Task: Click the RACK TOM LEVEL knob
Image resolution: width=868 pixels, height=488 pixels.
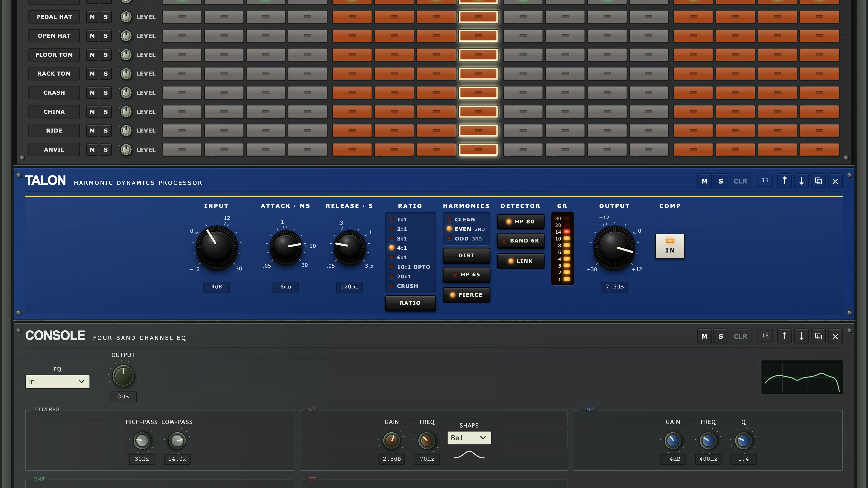Action: pos(126,73)
